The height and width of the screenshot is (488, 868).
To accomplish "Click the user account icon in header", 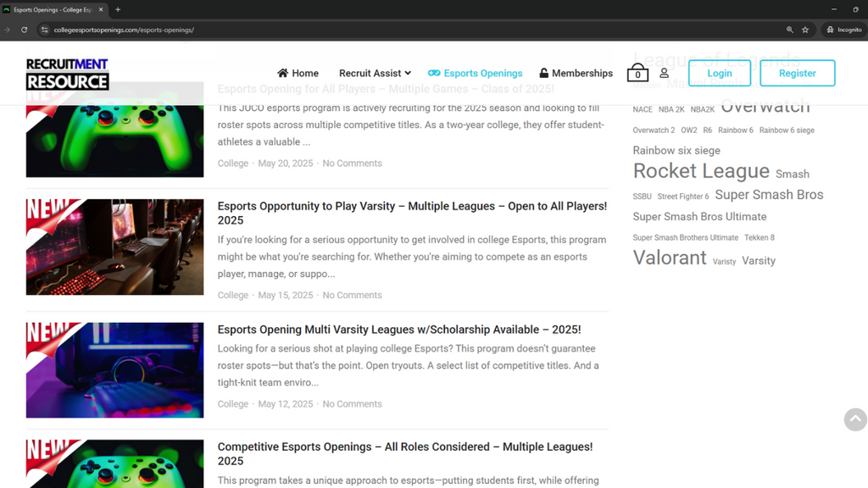I will [x=664, y=73].
